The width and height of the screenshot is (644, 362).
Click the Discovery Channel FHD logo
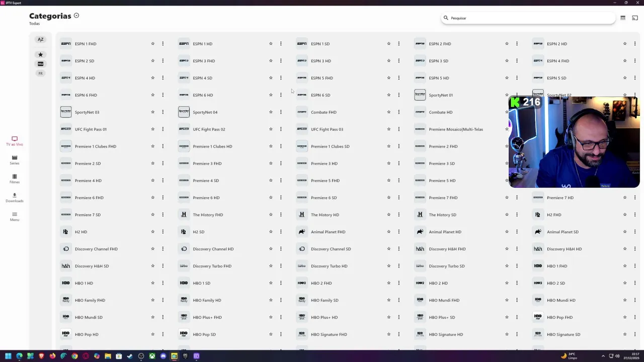click(x=66, y=249)
